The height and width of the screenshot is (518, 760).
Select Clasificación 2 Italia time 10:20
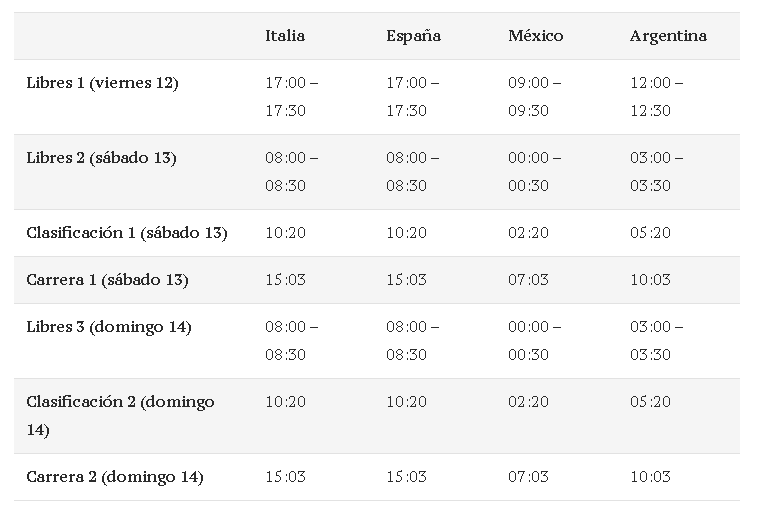pyautogui.click(x=285, y=402)
